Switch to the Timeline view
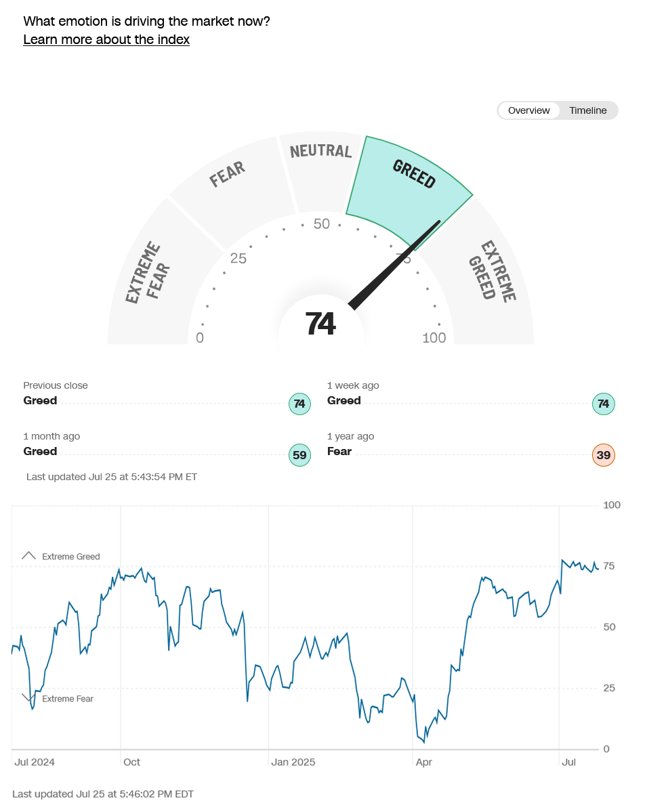Image resolution: width=645 pixels, height=812 pixels. 587,110
